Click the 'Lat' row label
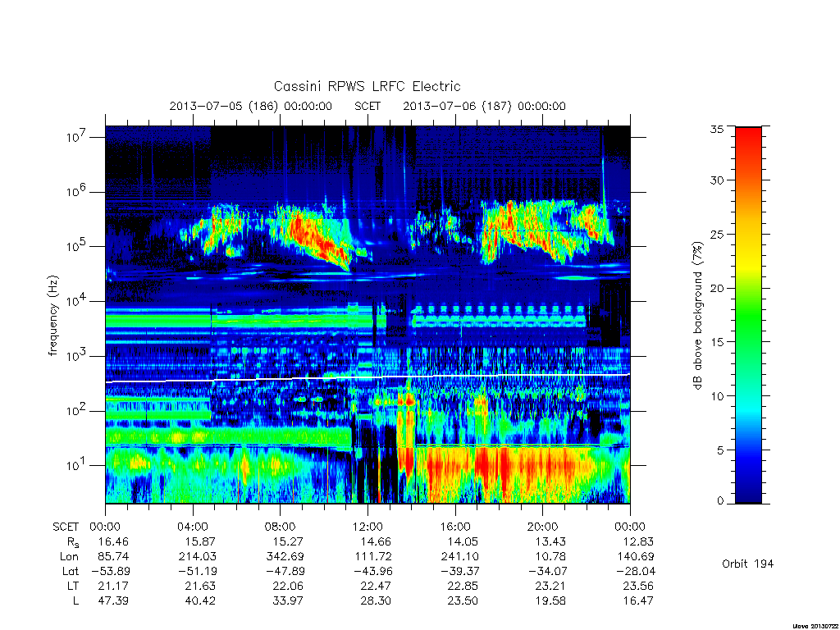This screenshot has height=630, width=840. point(71,571)
